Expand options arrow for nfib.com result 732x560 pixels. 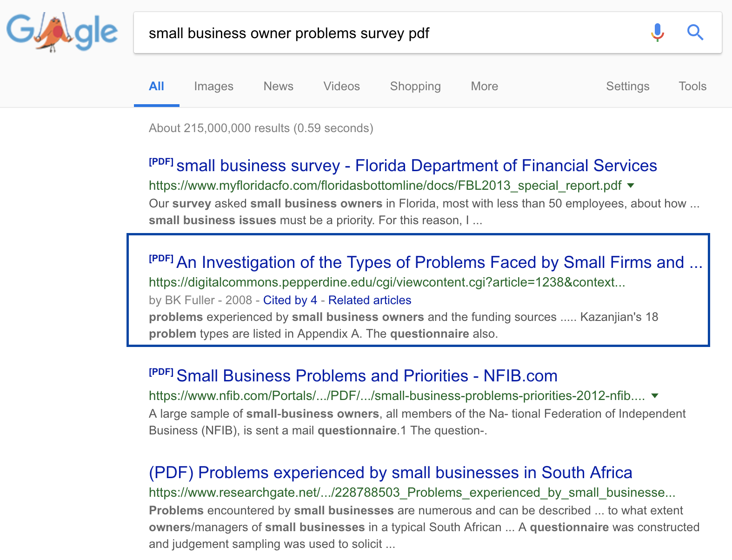tap(655, 396)
